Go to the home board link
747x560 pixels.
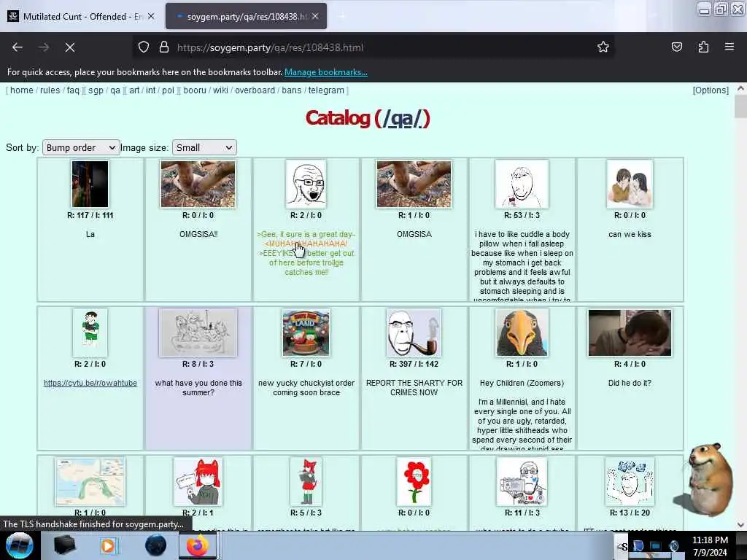[x=22, y=90]
